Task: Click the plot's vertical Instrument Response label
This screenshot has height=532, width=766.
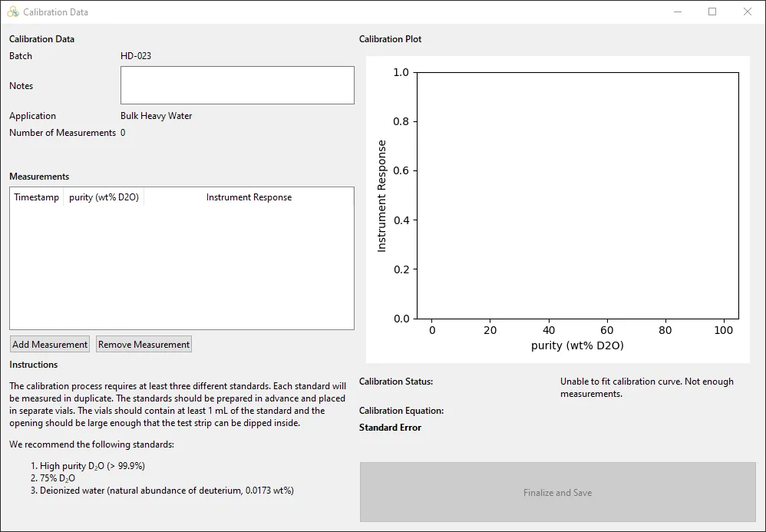Action: 382,196
